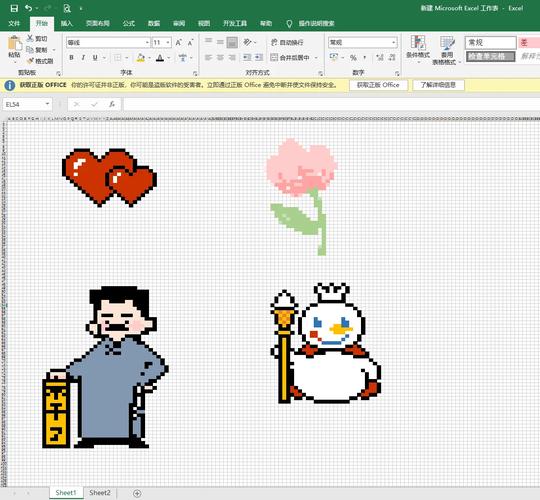This screenshot has height=500, width=540.
Task: Switch to Sheet2 tab
Action: pos(100,493)
